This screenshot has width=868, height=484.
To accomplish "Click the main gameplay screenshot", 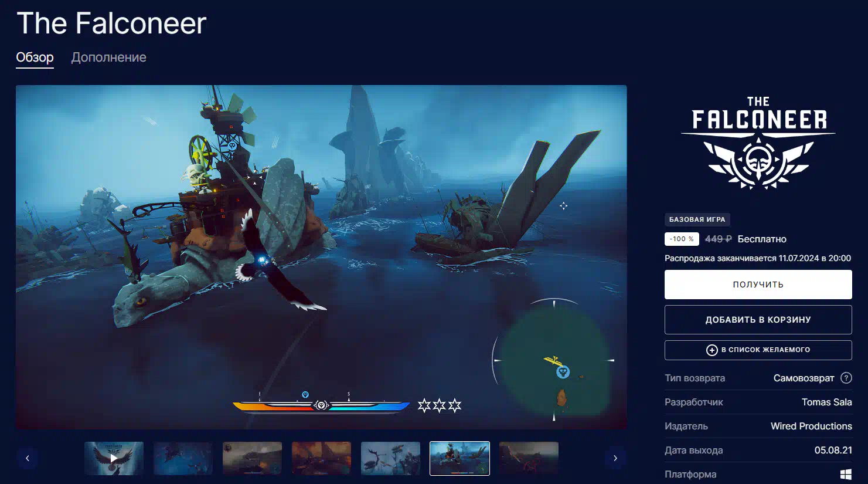I will pos(321,257).
